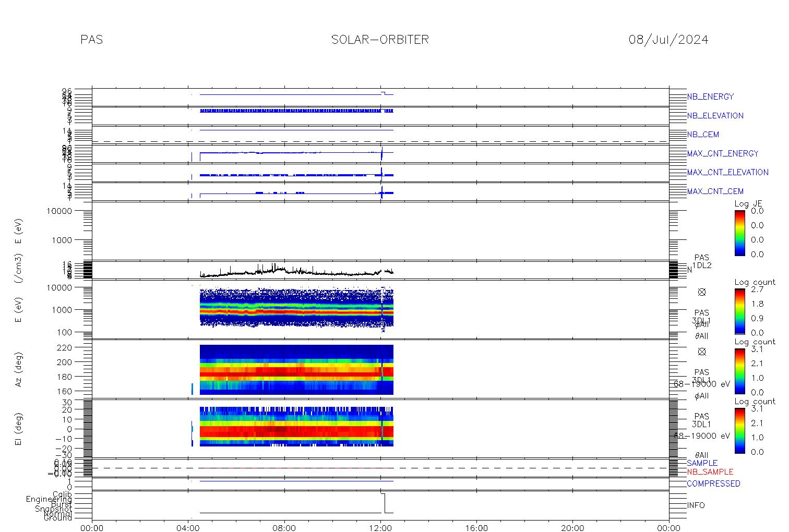Click the 1.8 colorbar tick value

[757, 304]
